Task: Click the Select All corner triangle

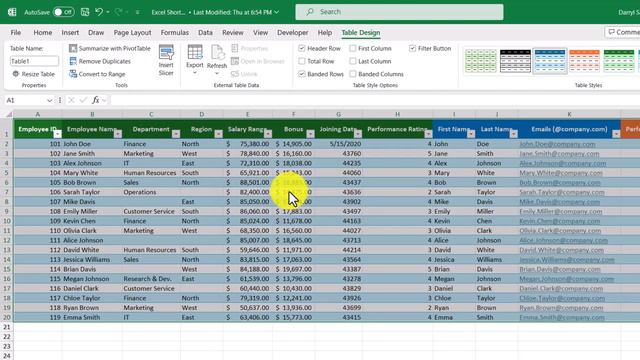Action: tap(8, 114)
